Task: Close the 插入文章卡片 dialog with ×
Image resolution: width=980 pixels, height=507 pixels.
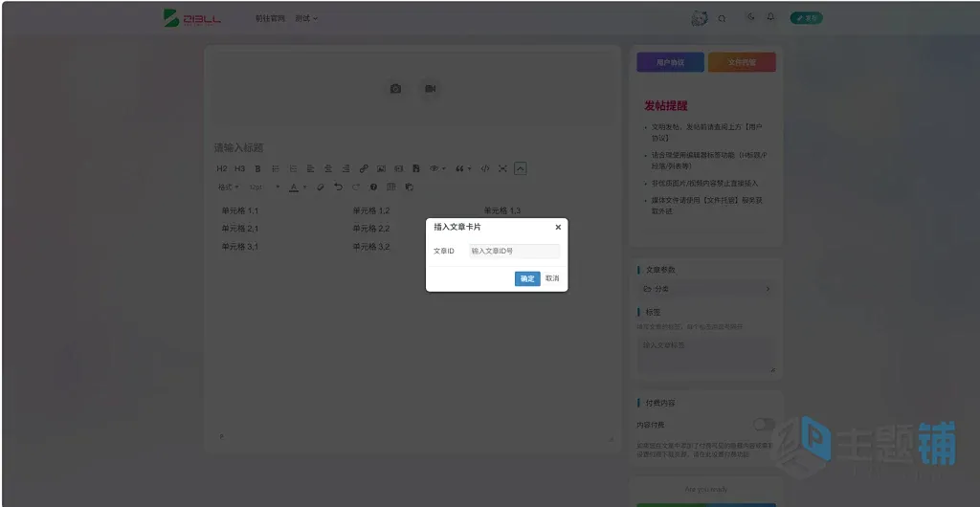Action: pos(558,228)
